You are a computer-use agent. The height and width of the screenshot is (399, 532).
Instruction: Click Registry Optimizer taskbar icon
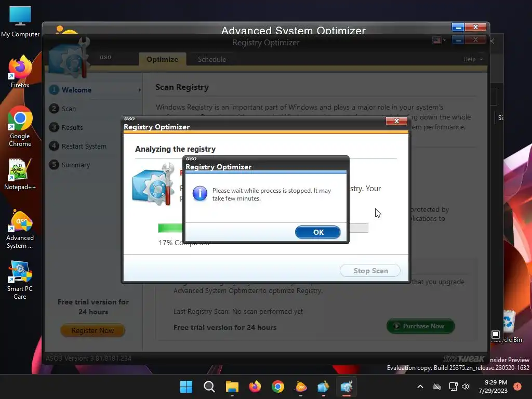[347, 387]
